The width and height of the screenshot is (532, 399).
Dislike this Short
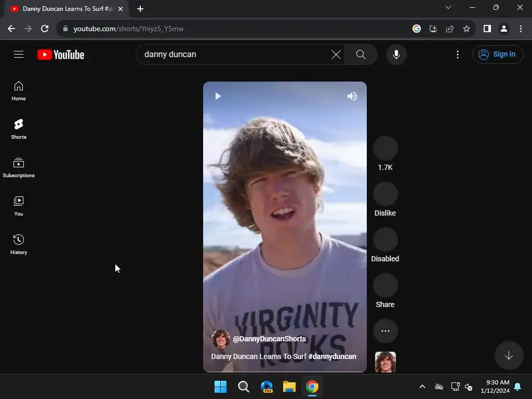pos(385,194)
